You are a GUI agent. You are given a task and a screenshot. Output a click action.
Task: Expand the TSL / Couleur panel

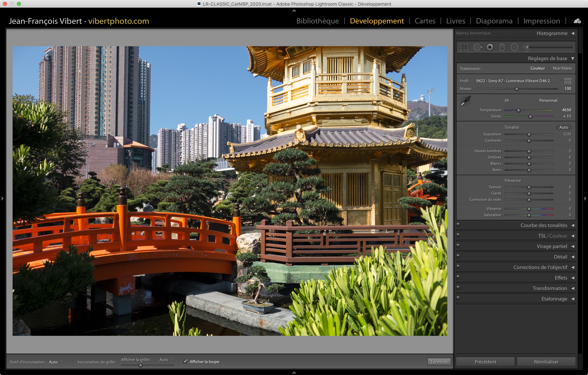(x=552, y=236)
